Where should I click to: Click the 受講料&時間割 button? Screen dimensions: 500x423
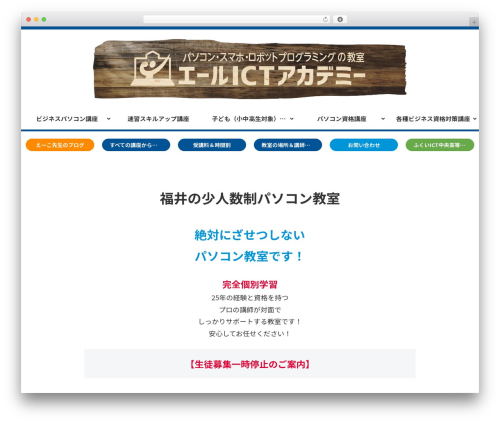[212, 145]
